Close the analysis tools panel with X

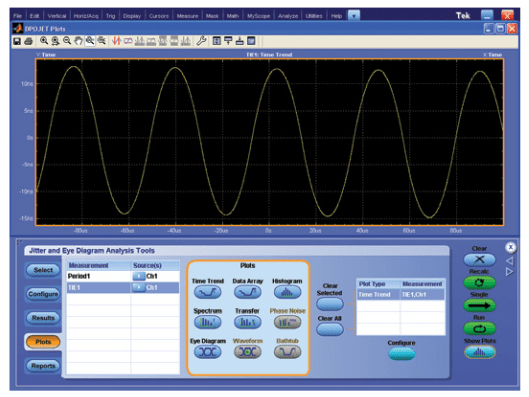point(510,248)
